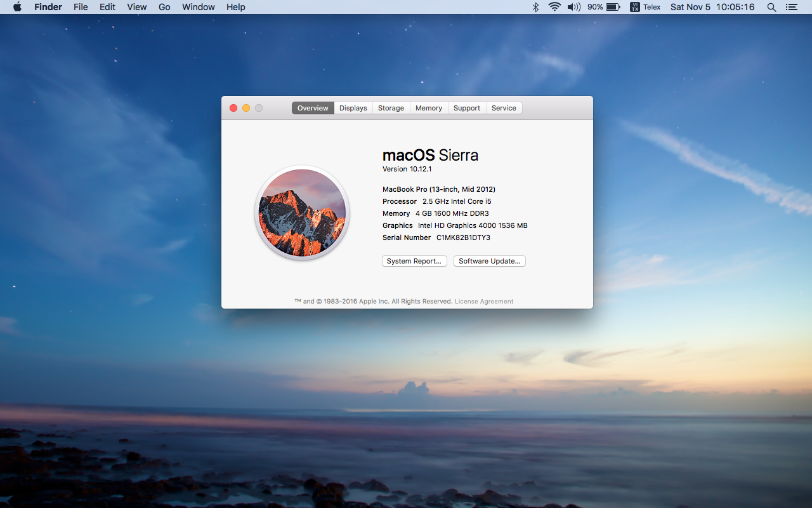
Task: Click the Telex input source icon
Action: [x=635, y=7]
